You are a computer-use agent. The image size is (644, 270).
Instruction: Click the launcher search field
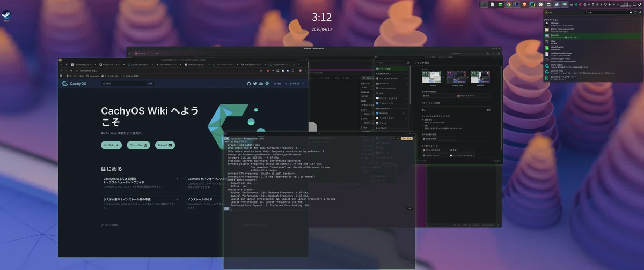pos(608,12)
